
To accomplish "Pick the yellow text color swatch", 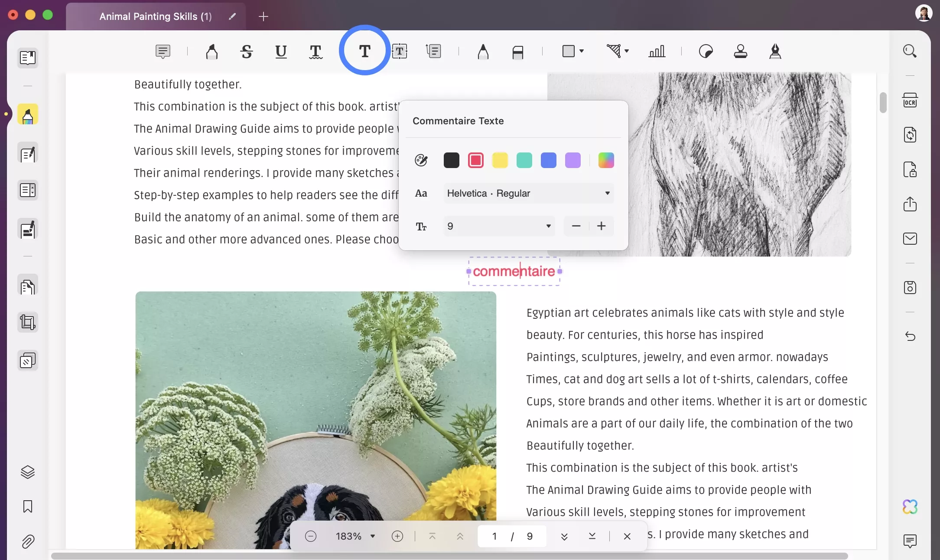I will (500, 160).
